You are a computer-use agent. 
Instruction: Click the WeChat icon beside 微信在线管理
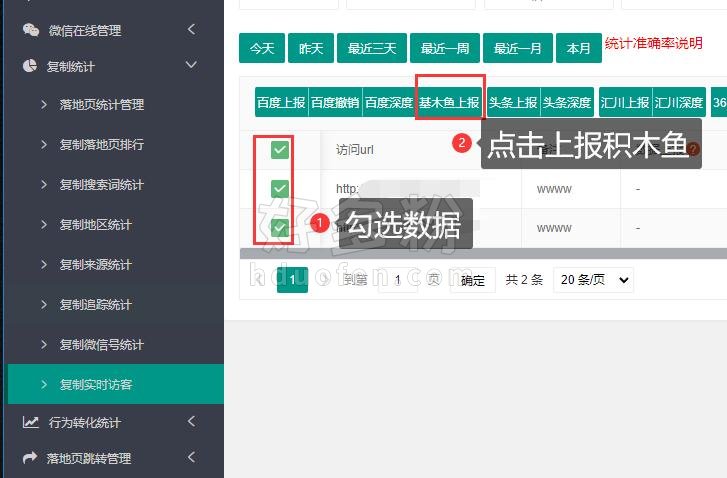pyautogui.click(x=31, y=30)
